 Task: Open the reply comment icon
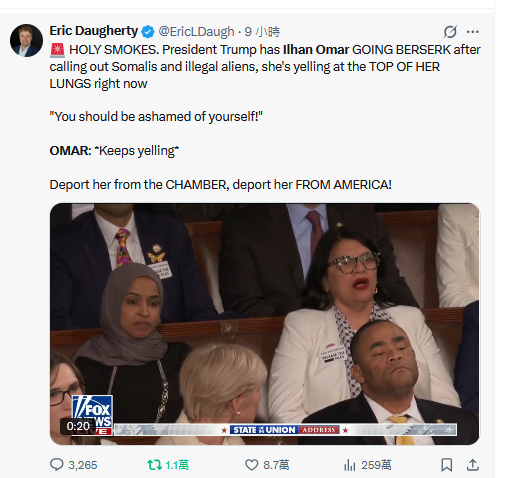point(56,464)
